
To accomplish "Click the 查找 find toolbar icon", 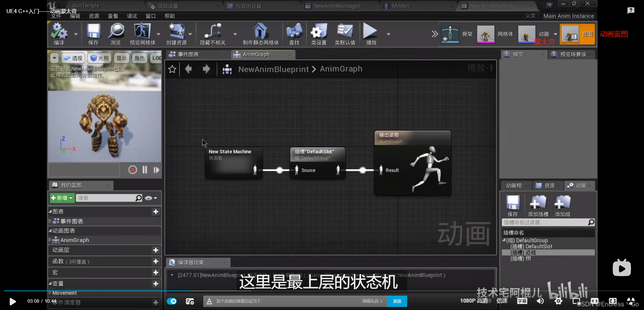I will tap(294, 34).
